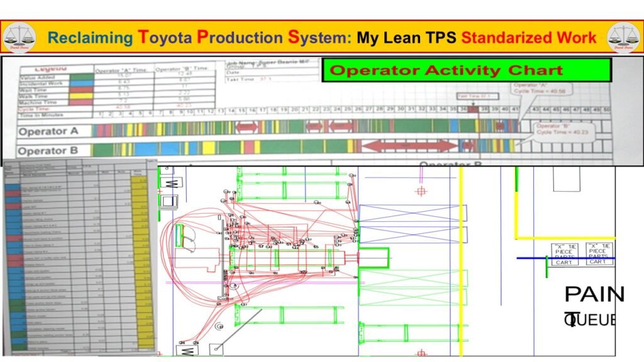Click the lower 'W' symbol near the layout bottom

(187, 351)
